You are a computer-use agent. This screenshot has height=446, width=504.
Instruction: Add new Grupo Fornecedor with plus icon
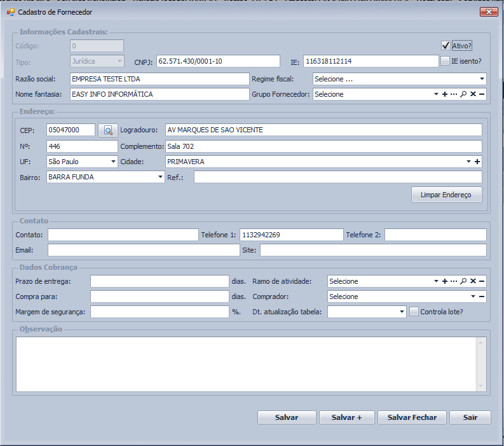pos(445,94)
